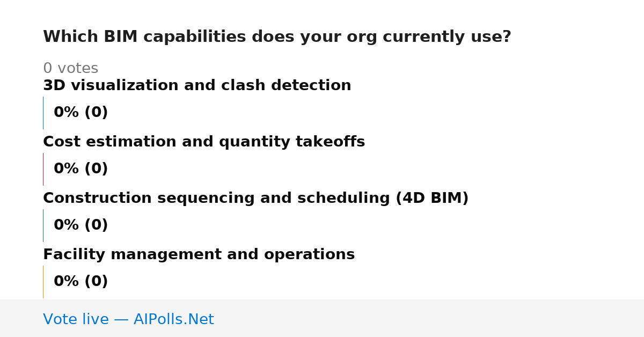
Task: Click the green bar for Construction sequencing
Action: [43, 225]
